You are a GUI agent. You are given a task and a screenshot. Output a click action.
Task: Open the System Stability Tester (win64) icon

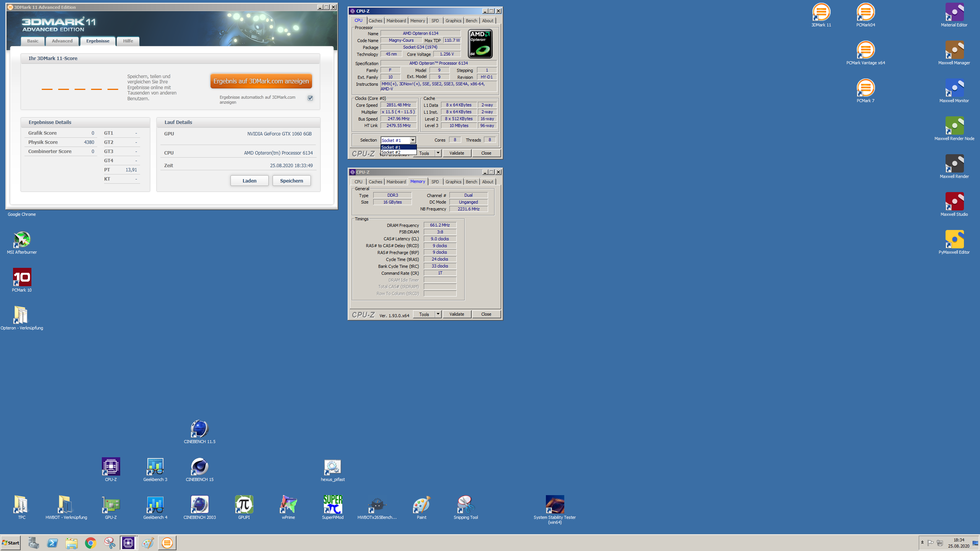(555, 510)
